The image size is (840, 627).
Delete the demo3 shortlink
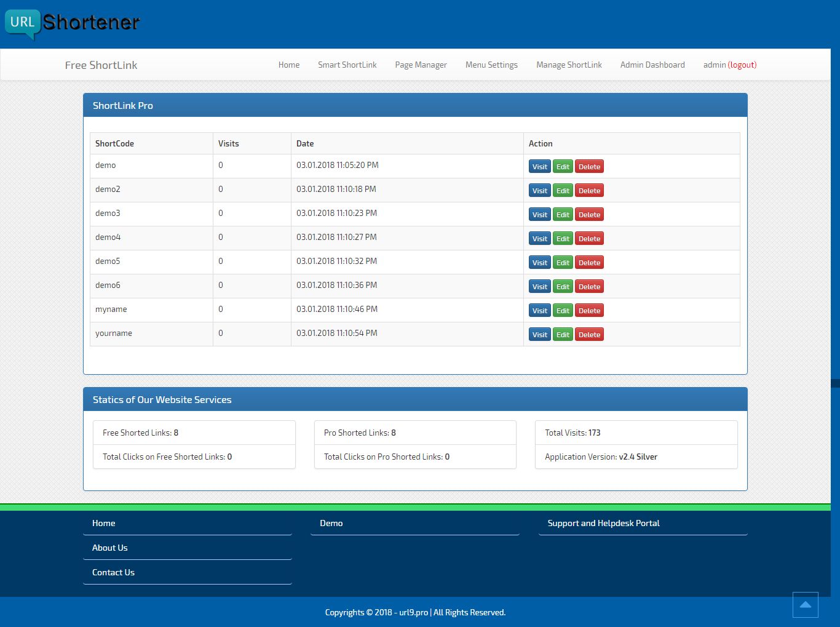coord(589,215)
